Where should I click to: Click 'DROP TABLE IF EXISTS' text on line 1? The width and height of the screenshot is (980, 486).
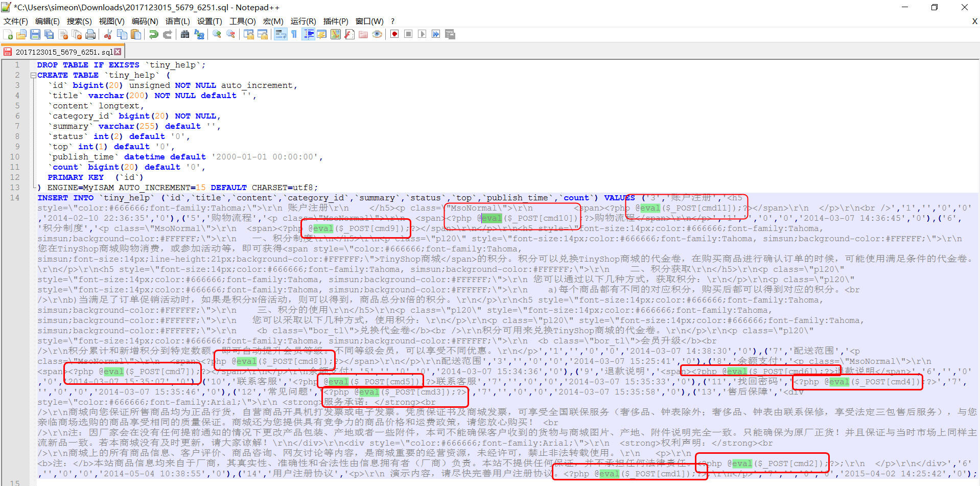pos(88,65)
